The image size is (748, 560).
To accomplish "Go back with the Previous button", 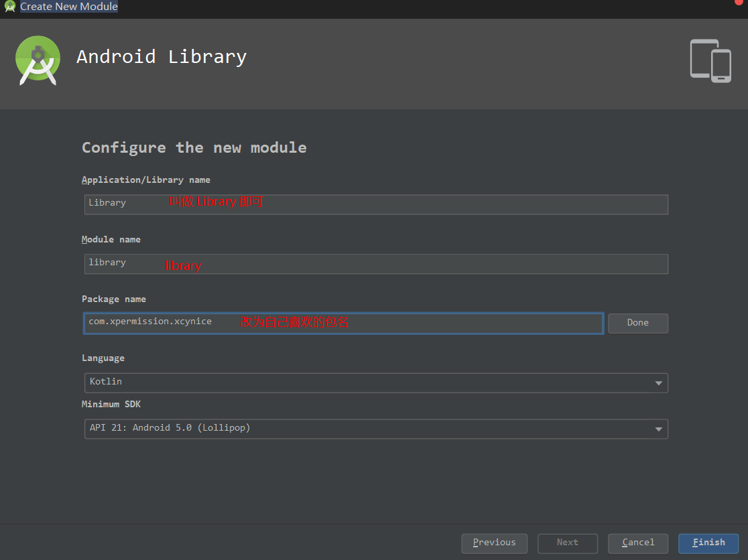I will pos(494,543).
